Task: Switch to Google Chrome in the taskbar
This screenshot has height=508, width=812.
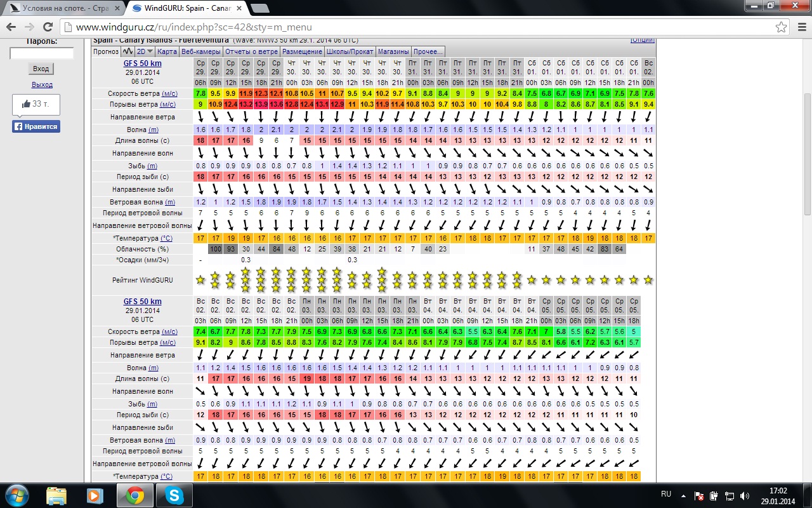Action: pyautogui.click(x=134, y=495)
